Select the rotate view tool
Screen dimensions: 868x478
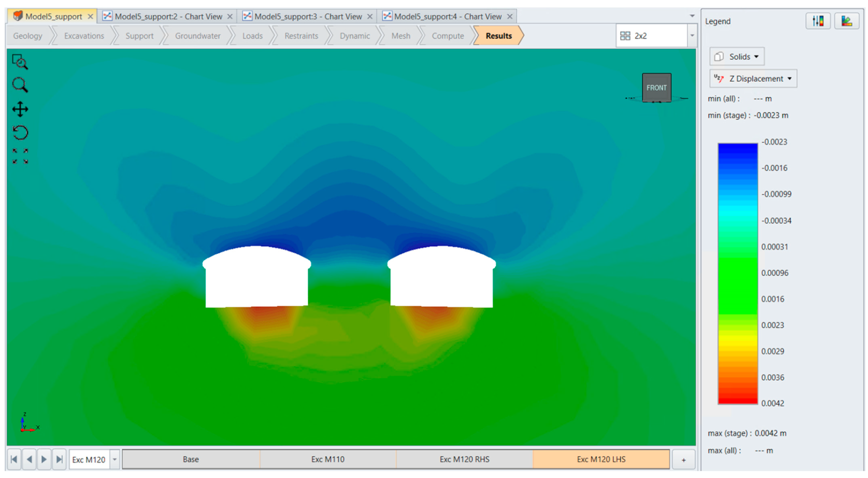point(20,132)
